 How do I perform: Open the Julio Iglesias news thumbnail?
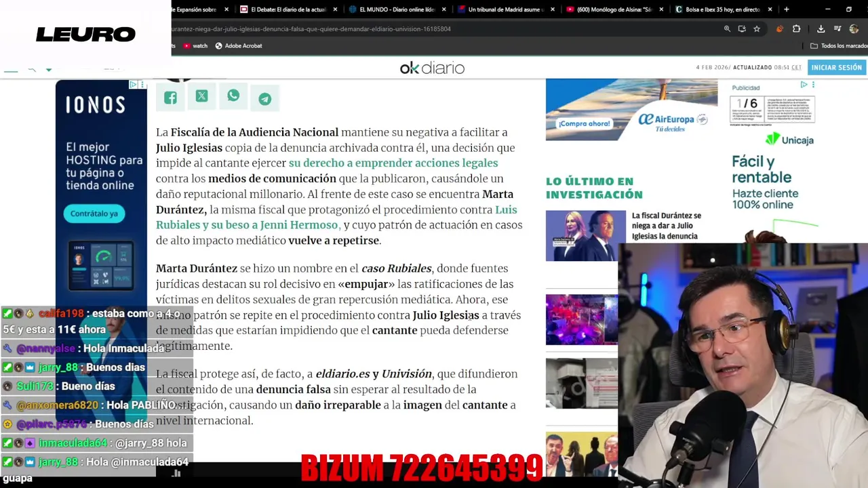coord(586,235)
